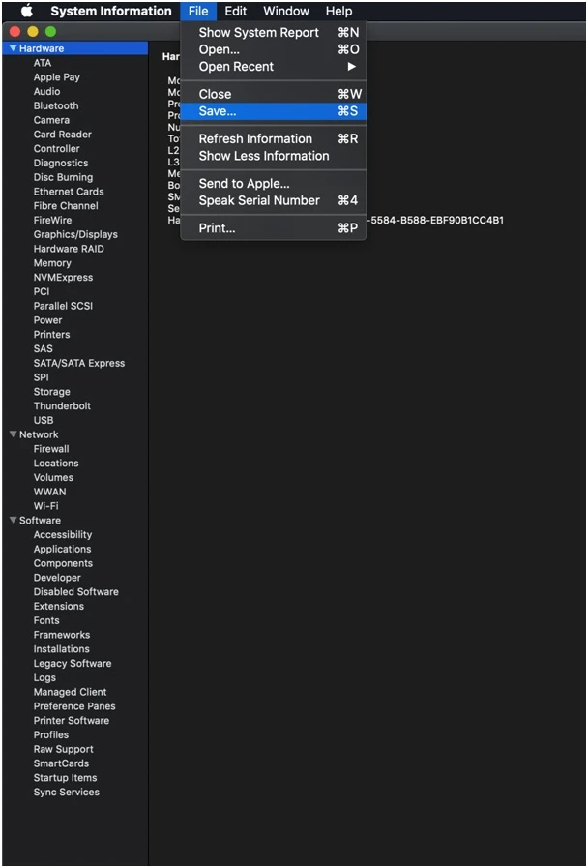Select Bluetooth in the Hardware list
This screenshot has height=868, width=588.
tap(56, 105)
